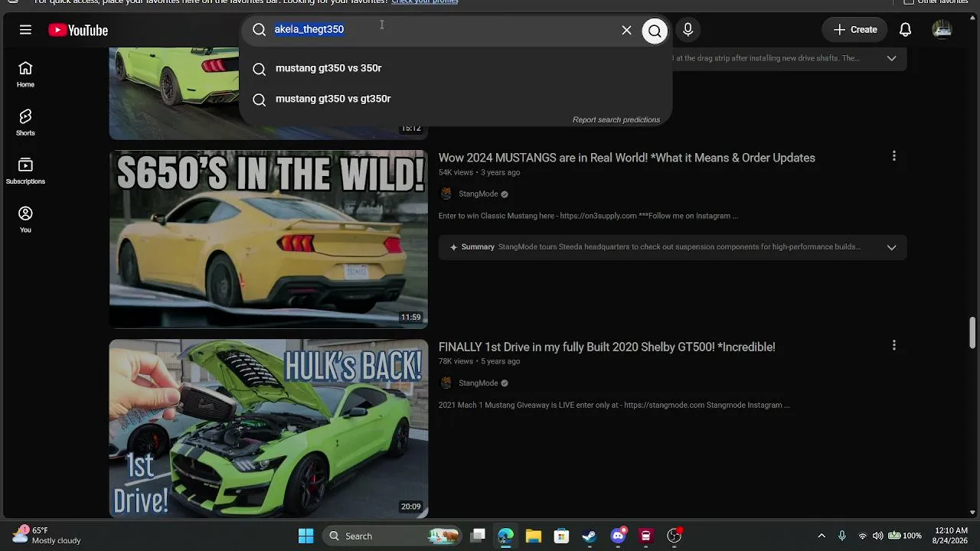Click the 11:59 duration badge
The width and height of the screenshot is (980, 551).
pyautogui.click(x=411, y=318)
